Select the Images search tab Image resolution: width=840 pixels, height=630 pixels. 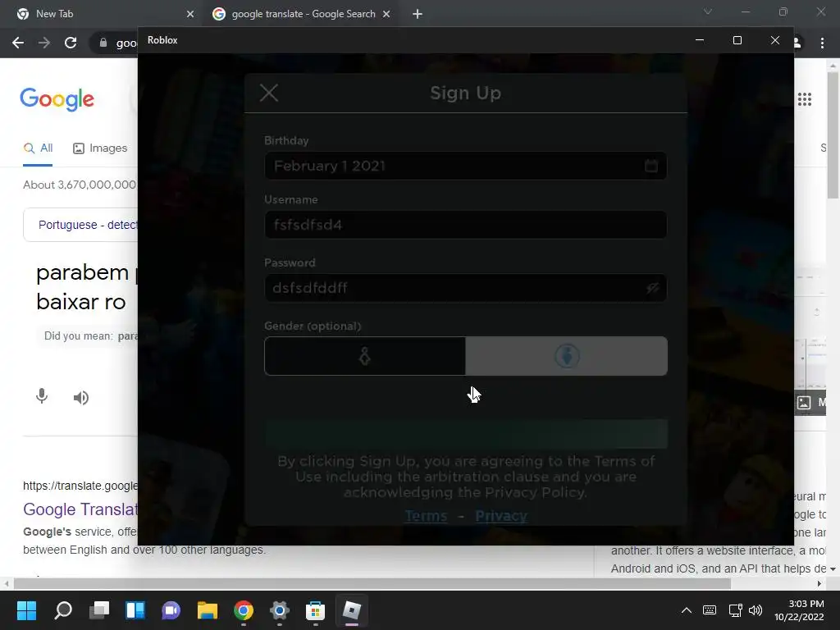click(100, 148)
